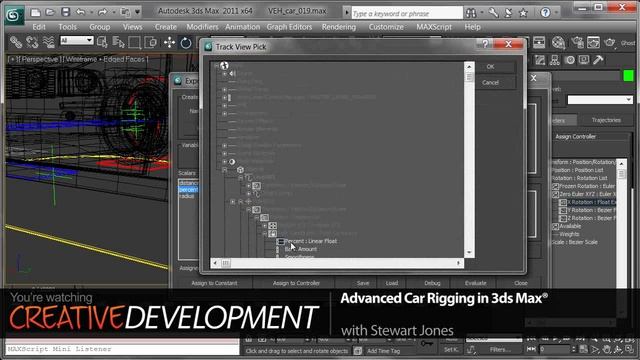Click the Debug button in Expression Controller
640x360 pixels.
click(x=432, y=283)
